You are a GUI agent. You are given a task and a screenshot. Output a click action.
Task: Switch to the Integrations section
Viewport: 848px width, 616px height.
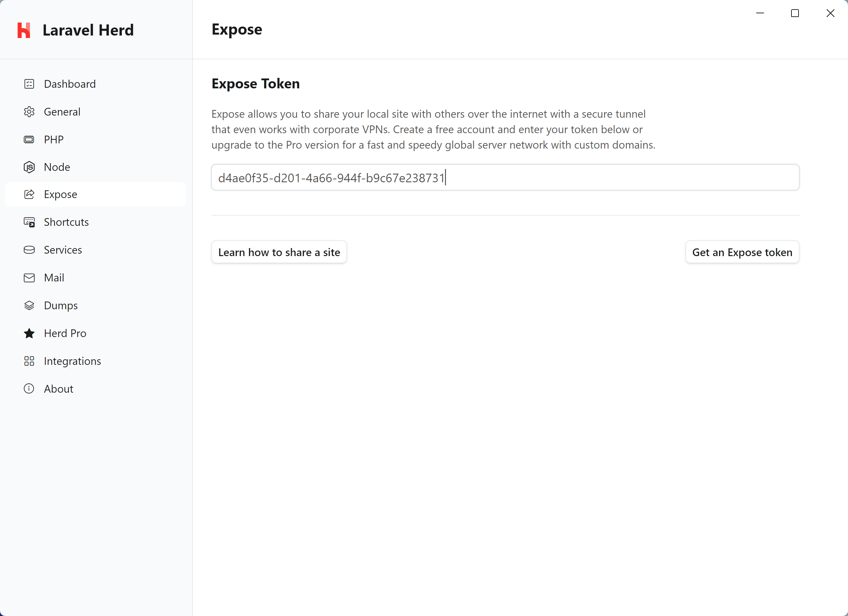coord(72,361)
